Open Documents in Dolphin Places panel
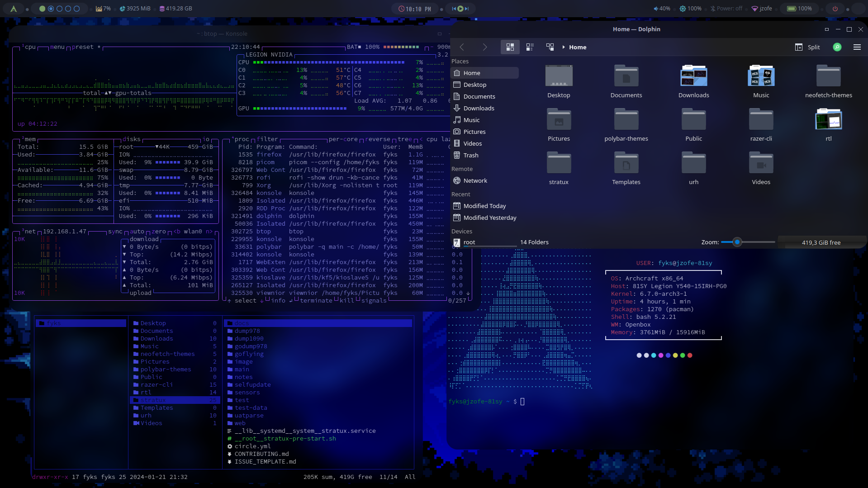The width and height of the screenshot is (868, 488). 484,96
